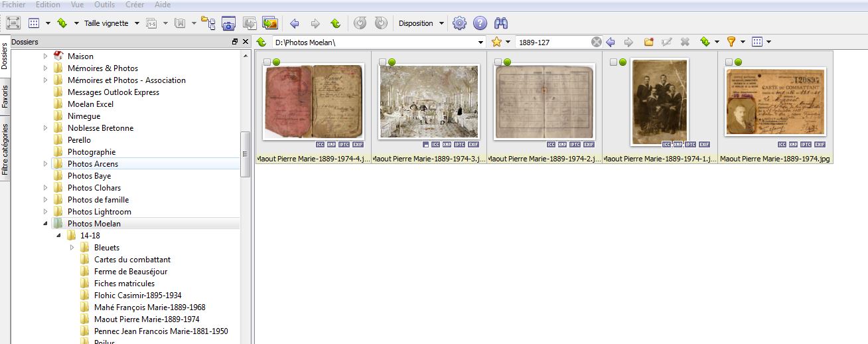Open the camera capture tool
The width and height of the screenshot is (868, 344).
(228, 23)
